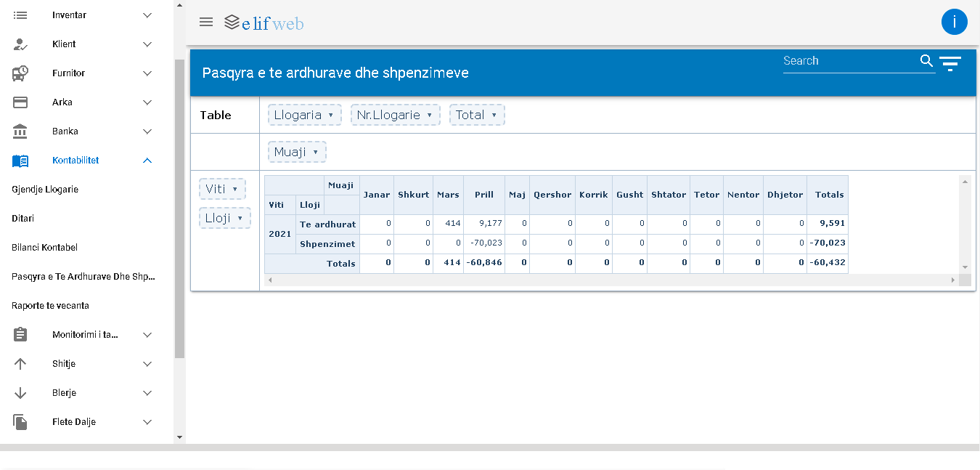
Task: Click the Shtator column header
Action: pos(669,195)
